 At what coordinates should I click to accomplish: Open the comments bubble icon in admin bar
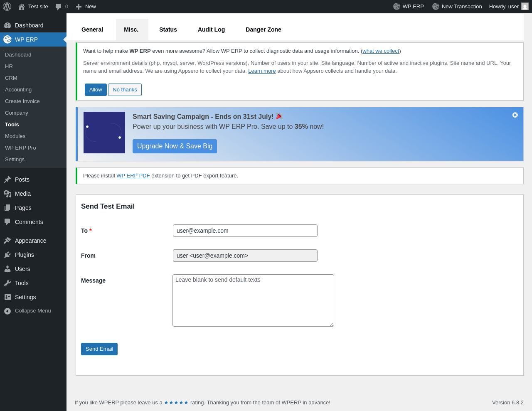coord(58,7)
